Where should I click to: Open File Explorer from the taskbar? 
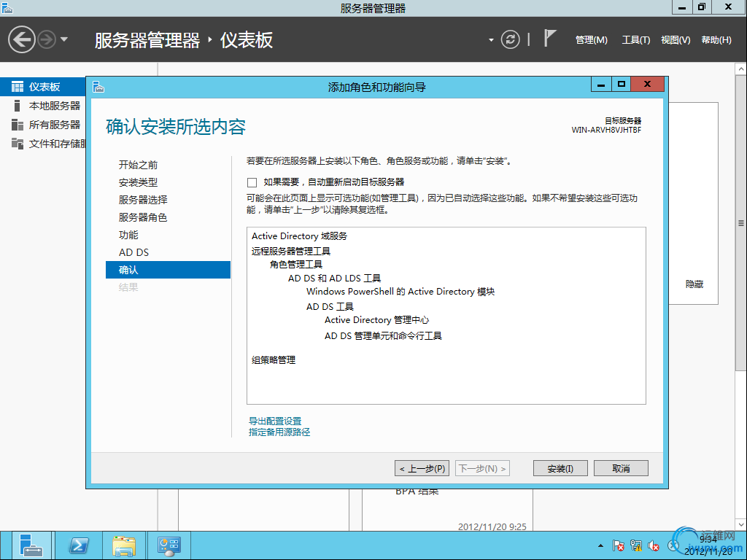point(124,545)
